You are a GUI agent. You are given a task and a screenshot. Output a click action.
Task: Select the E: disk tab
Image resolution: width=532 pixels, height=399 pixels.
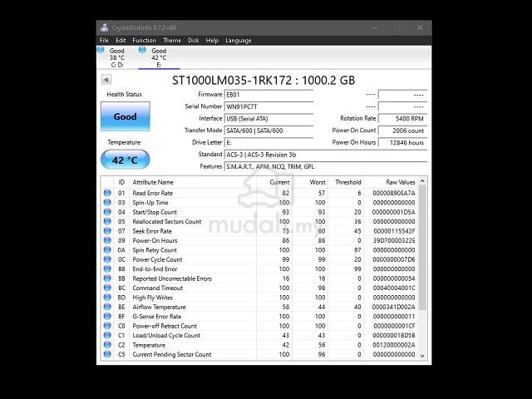coord(159,57)
